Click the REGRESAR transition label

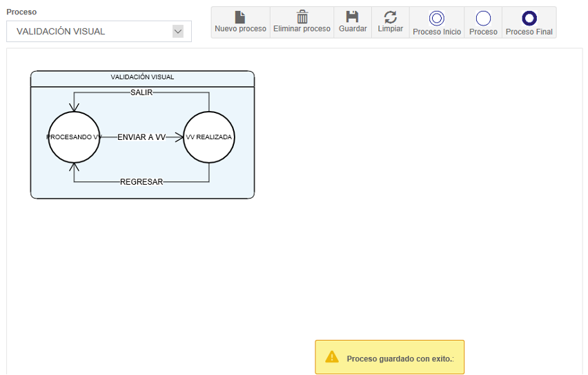(141, 182)
